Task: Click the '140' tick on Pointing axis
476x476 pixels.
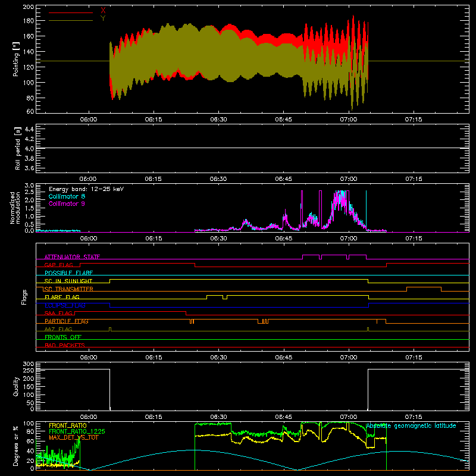Action: tap(28, 52)
